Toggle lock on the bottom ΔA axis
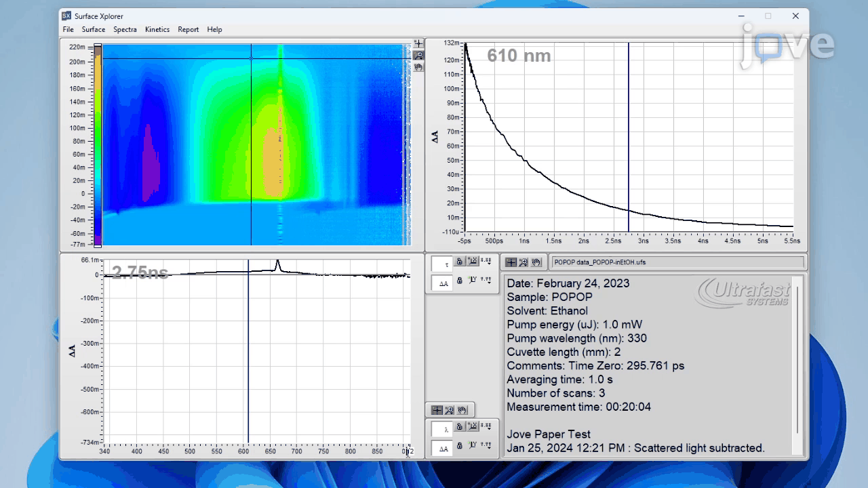868x488 pixels. pos(460,446)
